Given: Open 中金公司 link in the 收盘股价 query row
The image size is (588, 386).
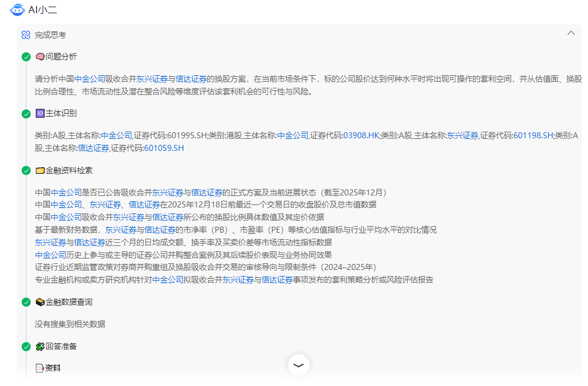Looking at the screenshot, I should coord(66,205).
